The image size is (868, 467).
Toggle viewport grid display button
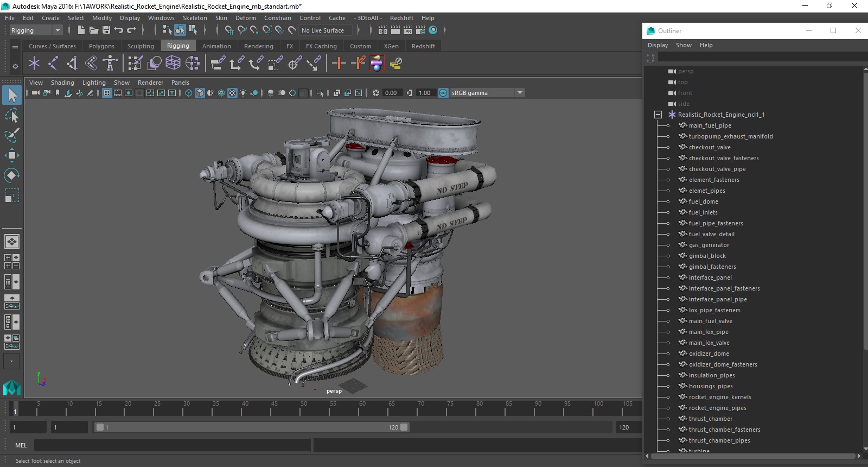pos(107,93)
